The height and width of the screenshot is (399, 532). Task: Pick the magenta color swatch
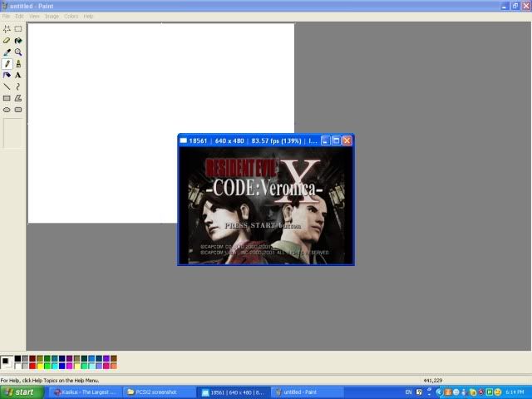[x=70, y=366]
